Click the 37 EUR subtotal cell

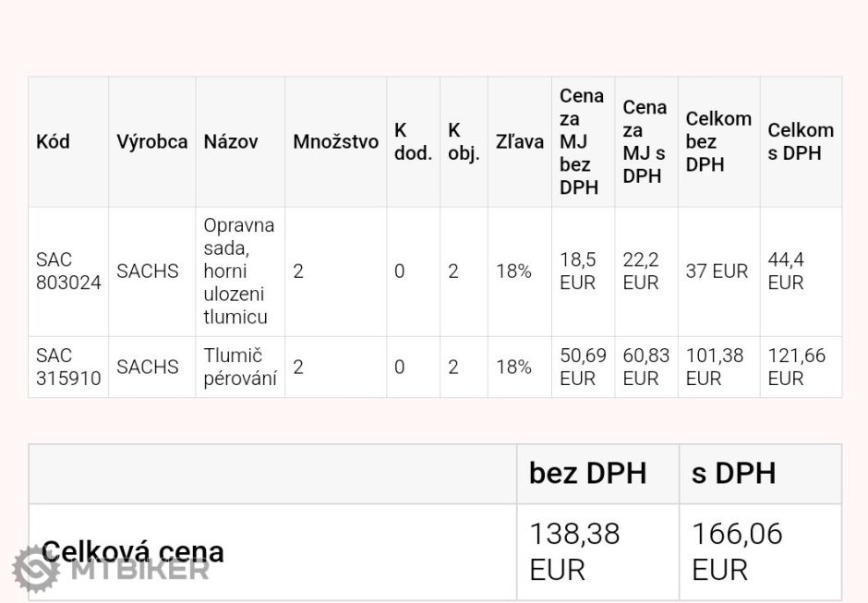pyautogui.click(x=717, y=271)
